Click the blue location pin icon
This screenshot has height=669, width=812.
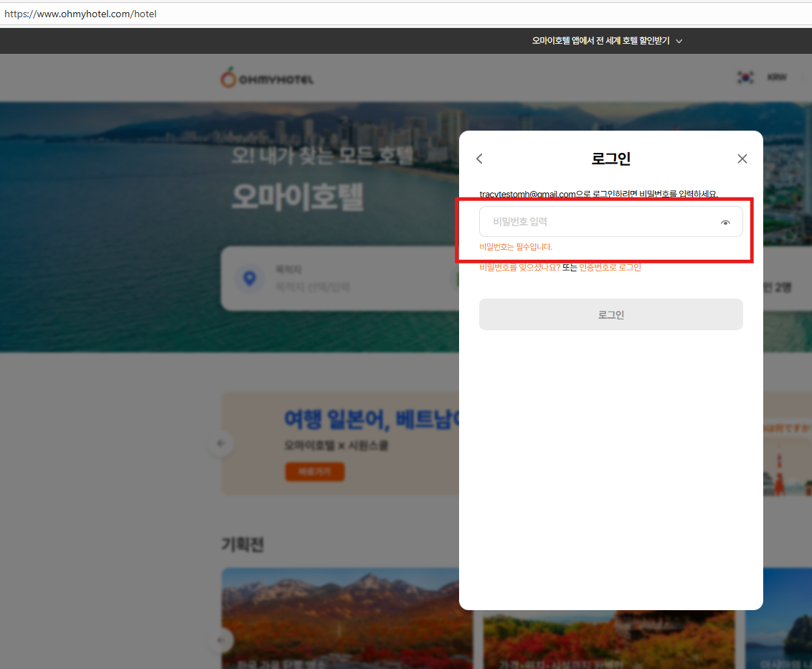tap(250, 279)
